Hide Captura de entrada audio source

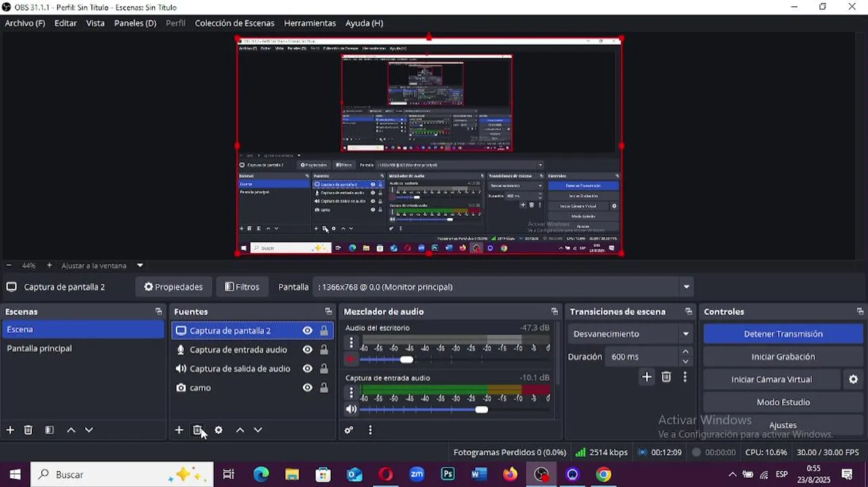coord(308,350)
